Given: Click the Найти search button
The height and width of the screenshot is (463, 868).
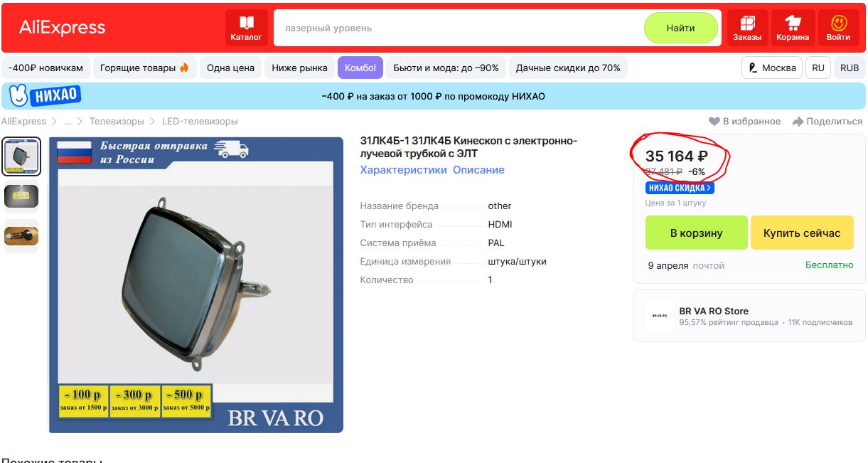Looking at the screenshot, I should [x=681, y=28].
